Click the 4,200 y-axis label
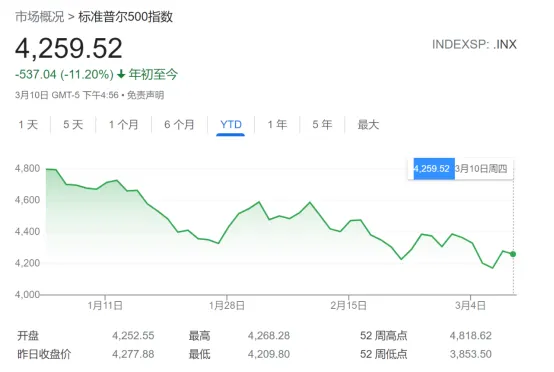The height and width of the screenshot is (372, 554). pos(28,263)
